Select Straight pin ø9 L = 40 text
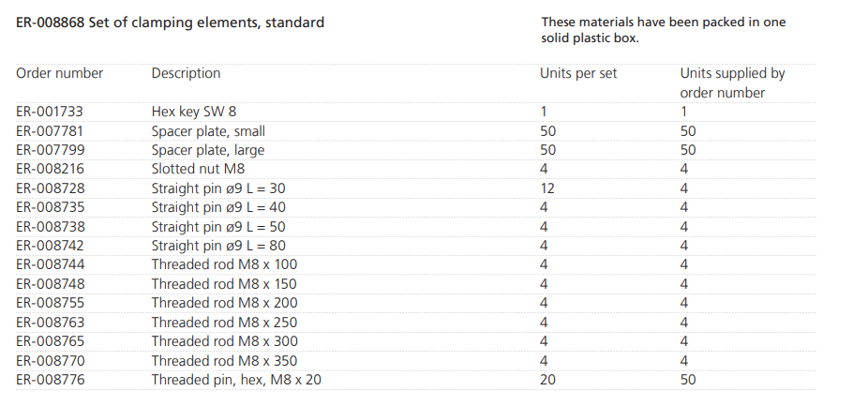 point(218,207)
